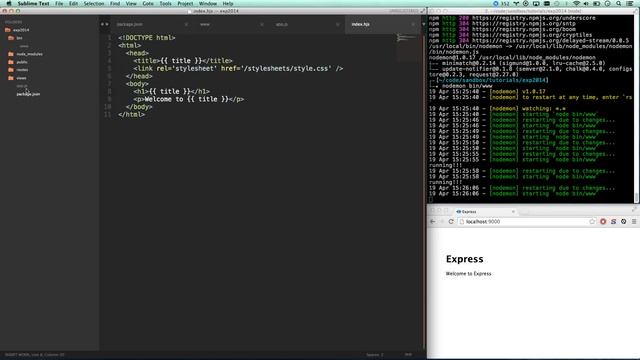Image resolution: width=640 pixels, height=360 pixels.
Task: Open the Project menu
Action: tap(185, 3)
